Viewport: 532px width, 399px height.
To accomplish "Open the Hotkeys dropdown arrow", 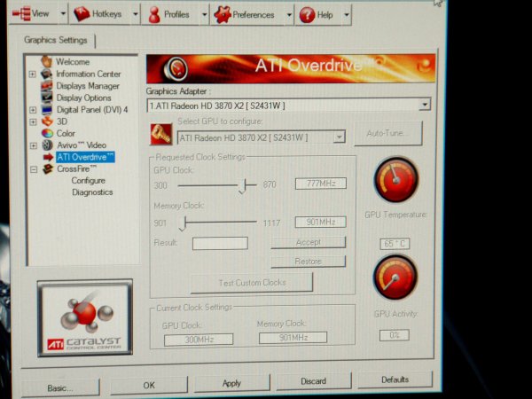I will click(x=136, y=14).
